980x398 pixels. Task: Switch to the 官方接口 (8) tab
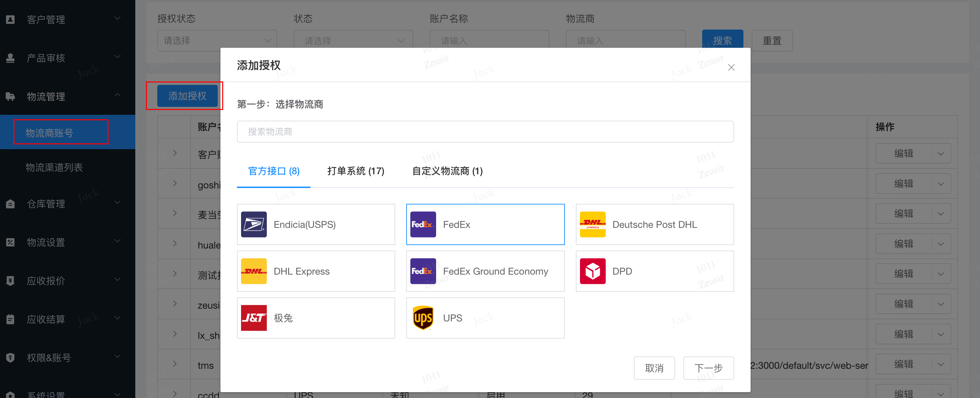[274, 172]
